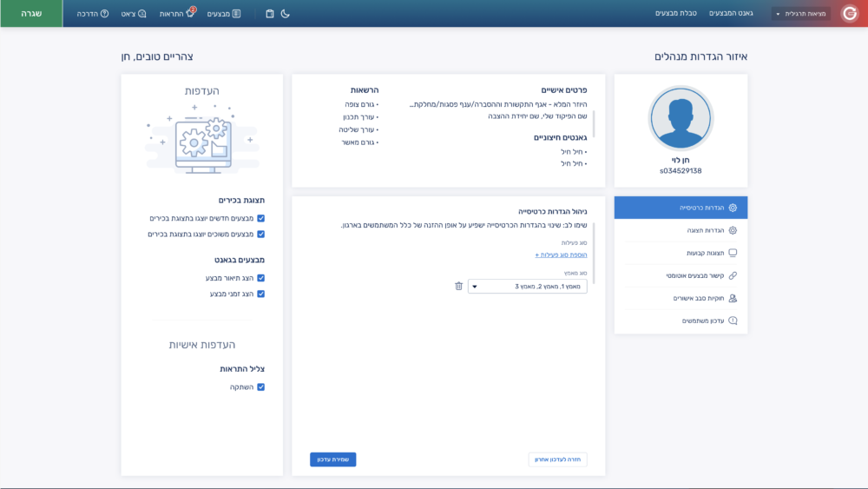Click the scrollbar in the personal details panel

point(594,124)
